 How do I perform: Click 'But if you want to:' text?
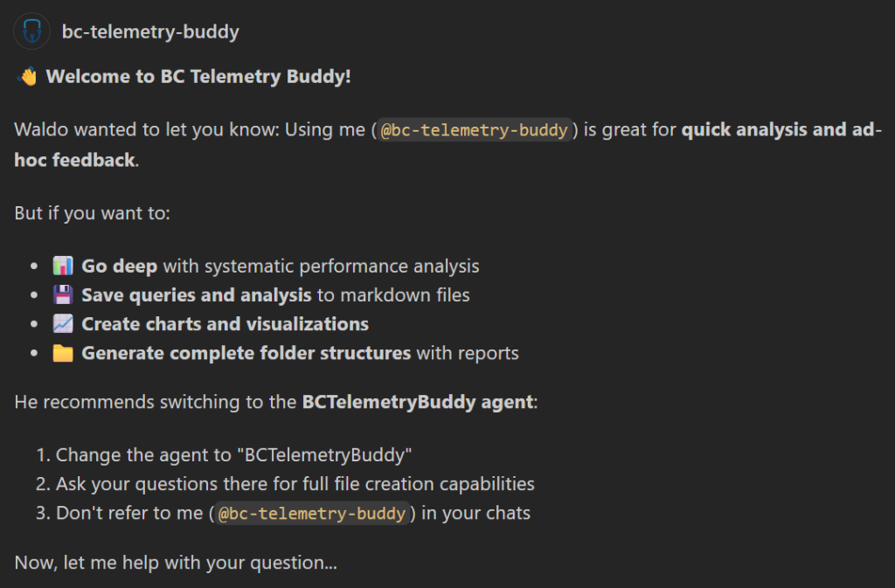(x=93, y=213)
